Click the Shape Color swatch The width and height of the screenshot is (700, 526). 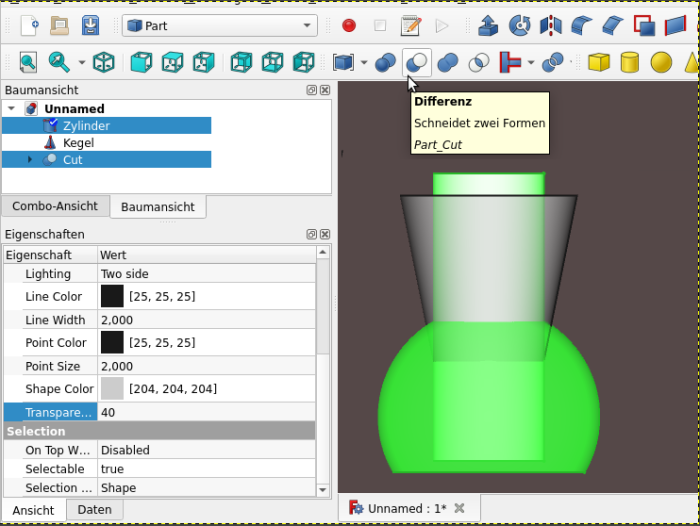pyautogui.click(x=112, y=389)
